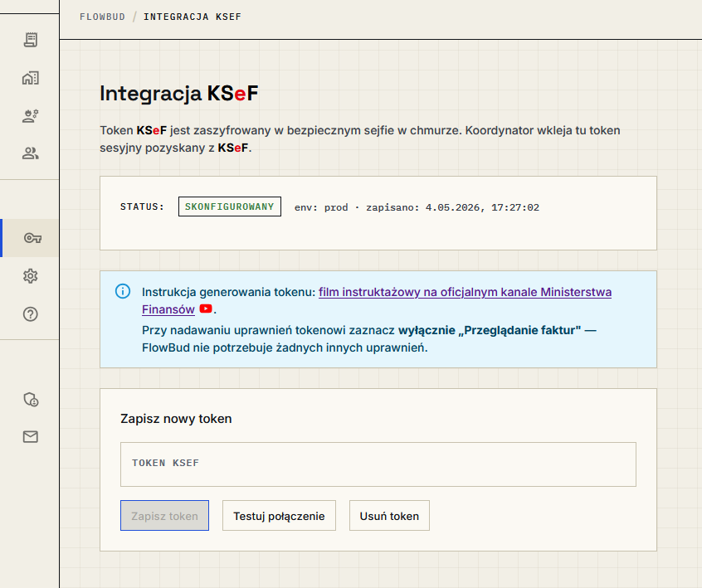Click the Zapisz token button
This screenshot has width=702, height=588.
point(165,516)
